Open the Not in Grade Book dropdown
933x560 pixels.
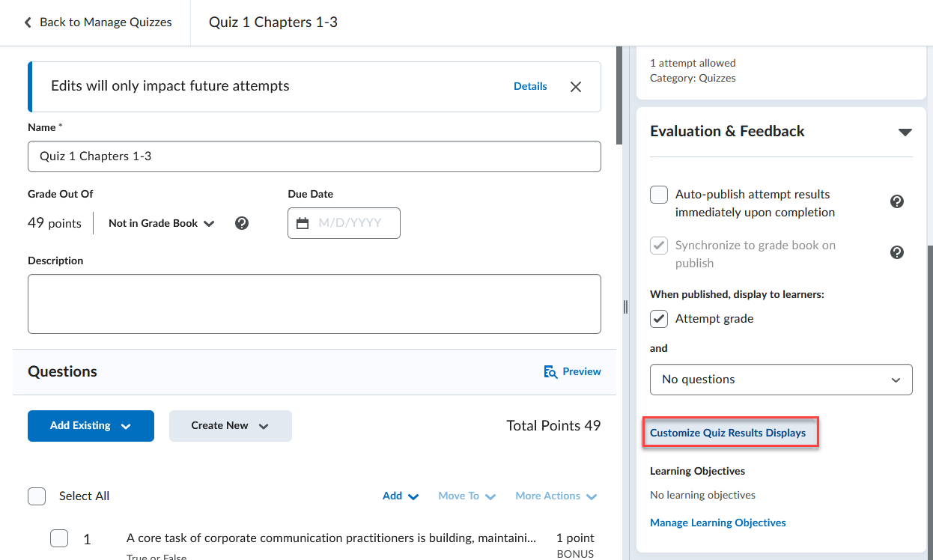161,223
